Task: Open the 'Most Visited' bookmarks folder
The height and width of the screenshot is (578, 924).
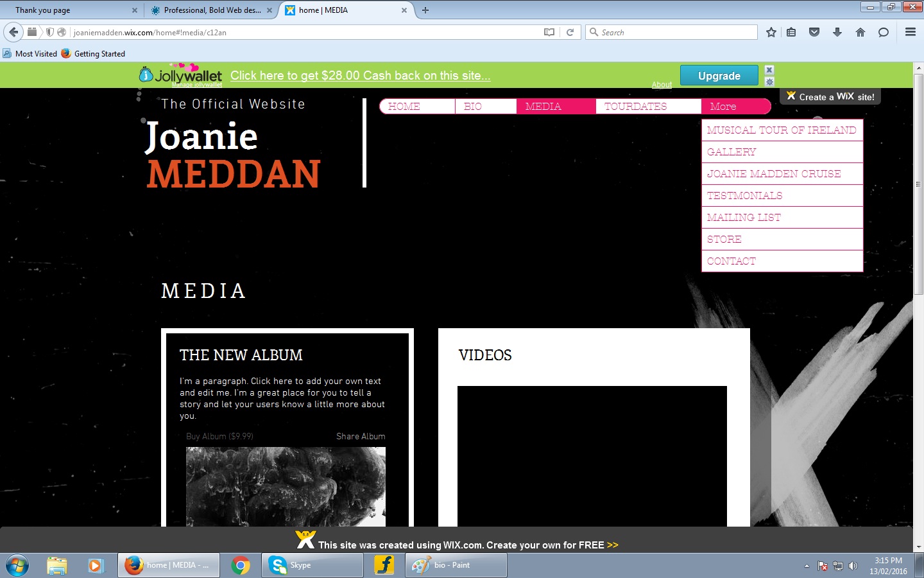Action: [x=30, y=54]
